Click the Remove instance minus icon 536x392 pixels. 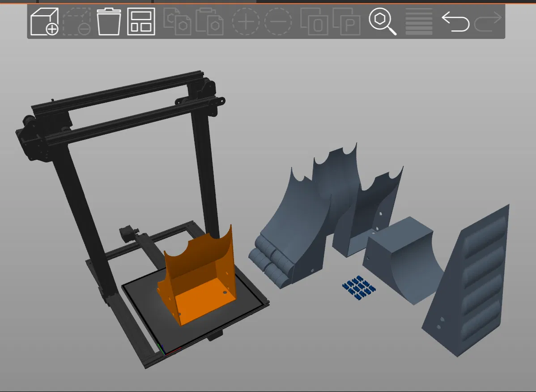pyautogui.click(x=278, y=21)
